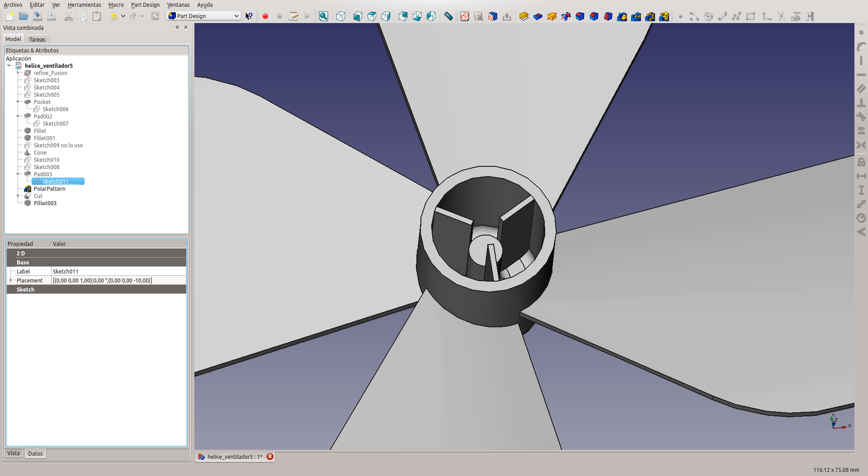The image size is (868, 476).
Task: Open the Archivo menu
Action: tap(13, 5)
